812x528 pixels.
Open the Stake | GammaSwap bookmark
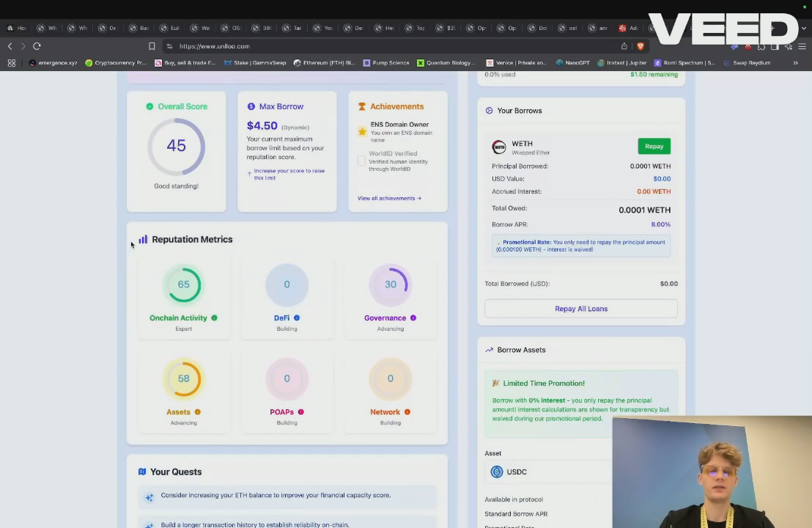[x=255, y=62]
